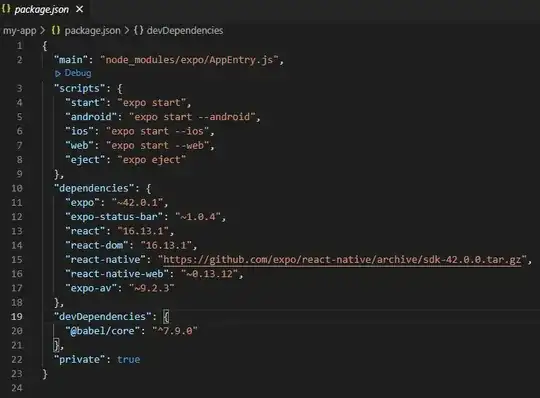This screenshot has width=540, height=398.
Task: Click the JSON file icon in the tab
Action: [x=6, y=9]
